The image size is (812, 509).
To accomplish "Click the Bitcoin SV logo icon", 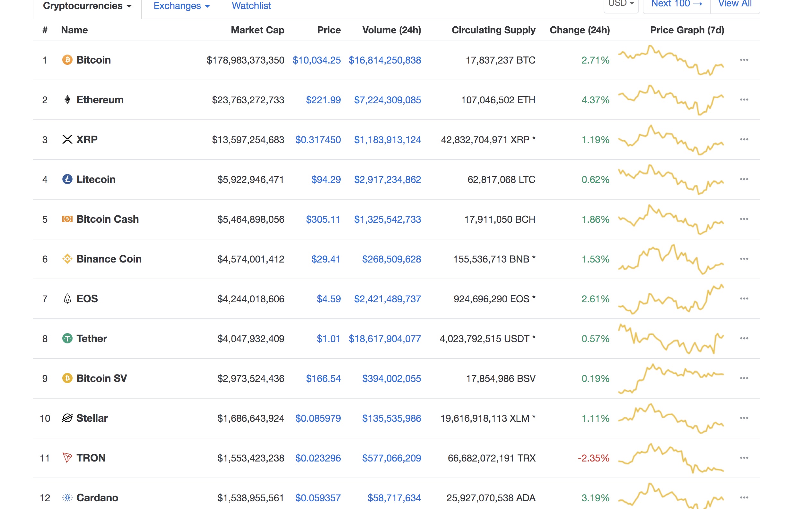I will click(x=67, y=378).
